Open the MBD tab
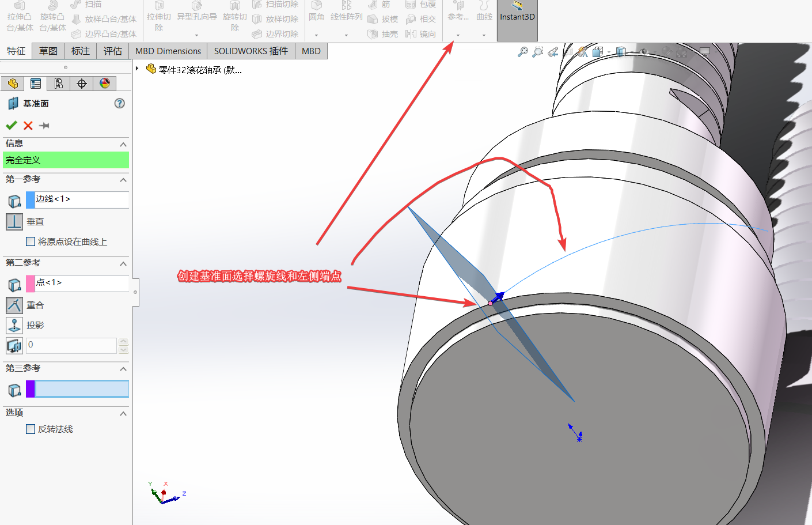Image resolution: width=812 pixels, height=525 pixels. 311,51
